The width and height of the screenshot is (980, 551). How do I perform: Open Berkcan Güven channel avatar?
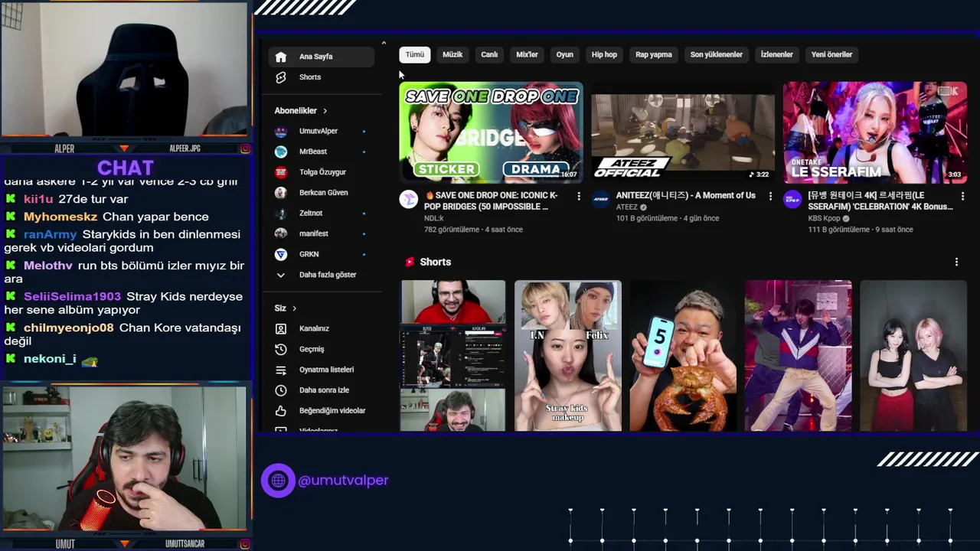pos(281,193)
